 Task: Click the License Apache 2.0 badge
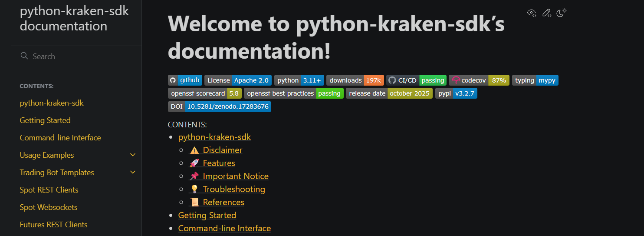(x=238, y=80)
